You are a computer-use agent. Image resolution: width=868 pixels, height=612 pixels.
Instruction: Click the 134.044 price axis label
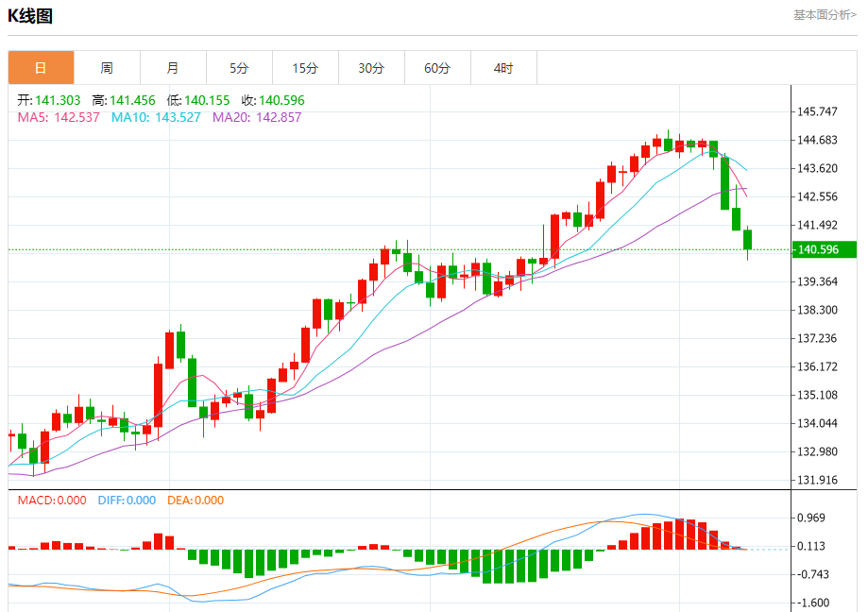[x=817, y=423]
